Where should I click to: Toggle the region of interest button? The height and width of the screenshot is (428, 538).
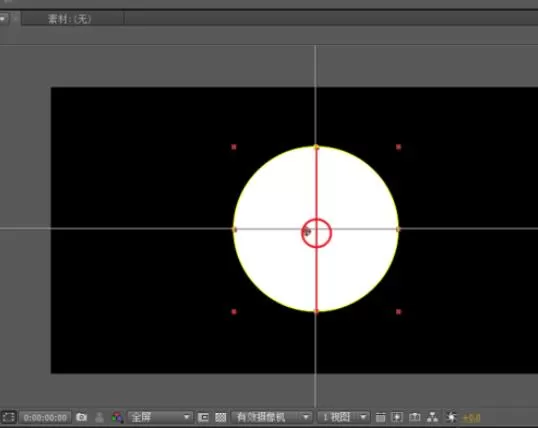pyautogui.click(x=8, y=417)
